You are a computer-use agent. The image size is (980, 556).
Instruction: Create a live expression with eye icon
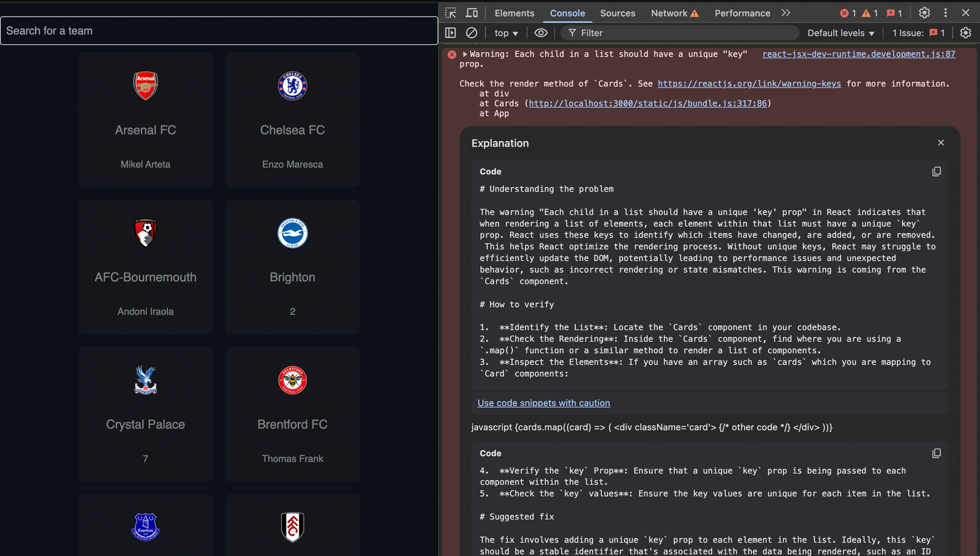pyautogui.click(x=541, y=33)
